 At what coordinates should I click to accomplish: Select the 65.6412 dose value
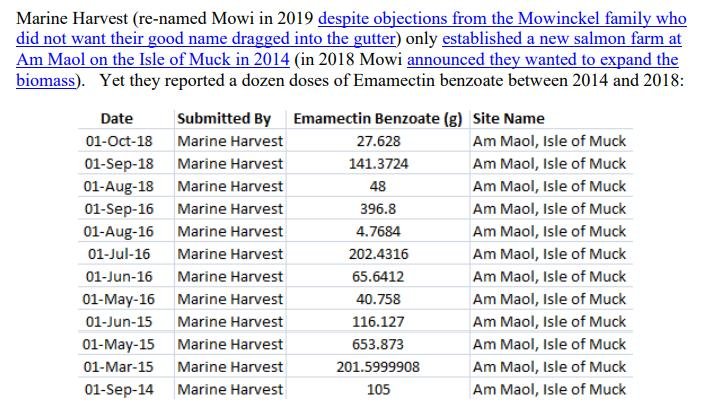tap(378, 276)
